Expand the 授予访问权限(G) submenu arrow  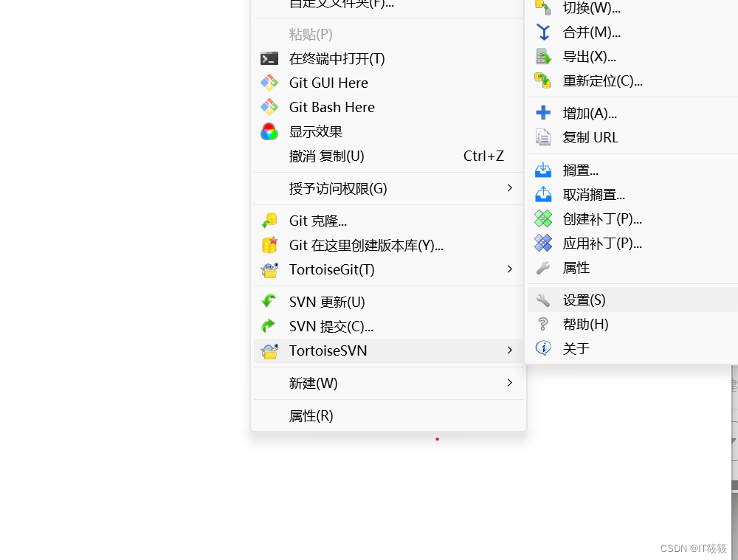point(510,188)
